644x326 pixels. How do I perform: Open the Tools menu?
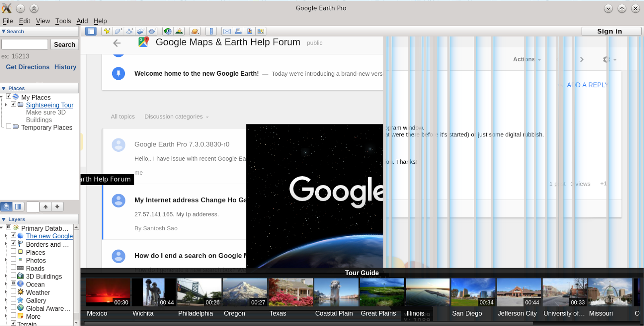pyautogui.click(x=63, y=21)
